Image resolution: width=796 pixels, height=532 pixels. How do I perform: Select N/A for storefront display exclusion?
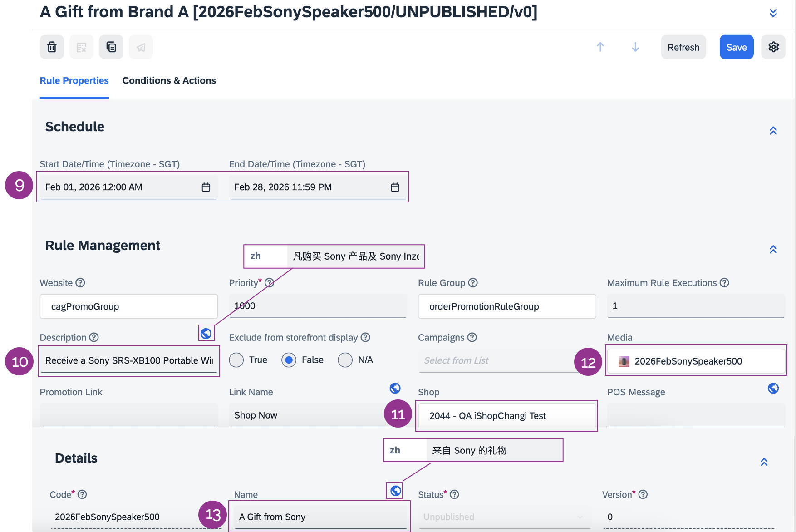[x=345, y=360]
